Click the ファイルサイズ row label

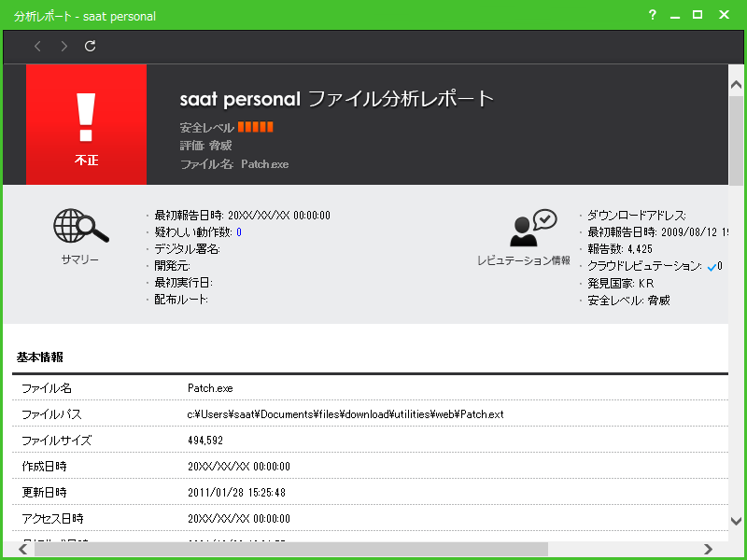tap(57, 441)
